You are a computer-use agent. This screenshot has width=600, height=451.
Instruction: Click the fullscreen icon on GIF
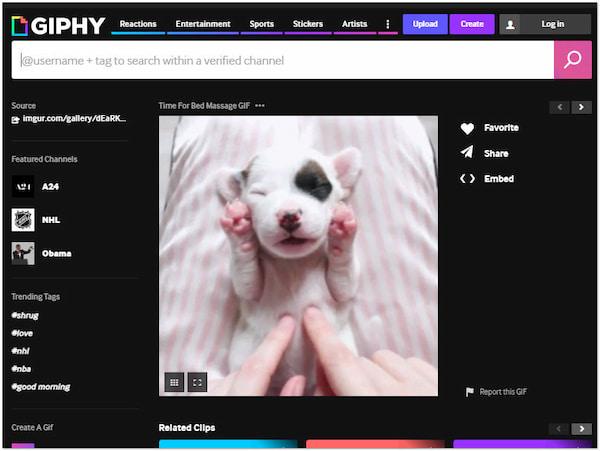(197, 382)
